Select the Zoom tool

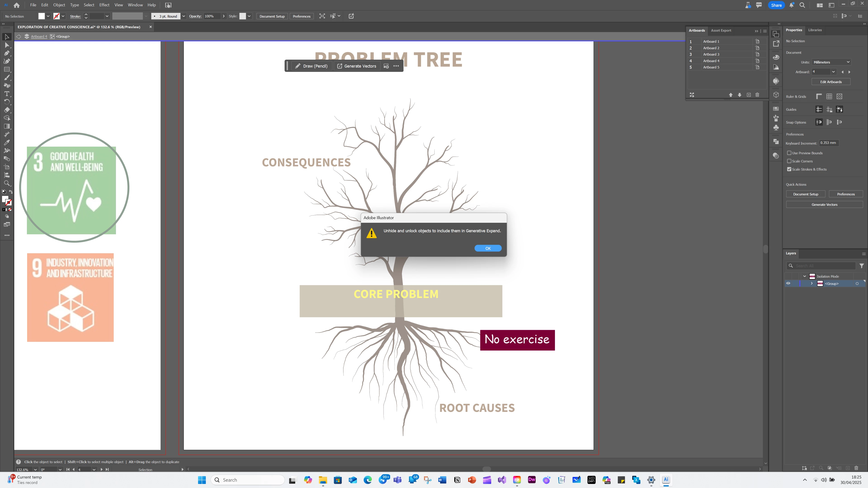pyautogui.click(x=7, y=183)
